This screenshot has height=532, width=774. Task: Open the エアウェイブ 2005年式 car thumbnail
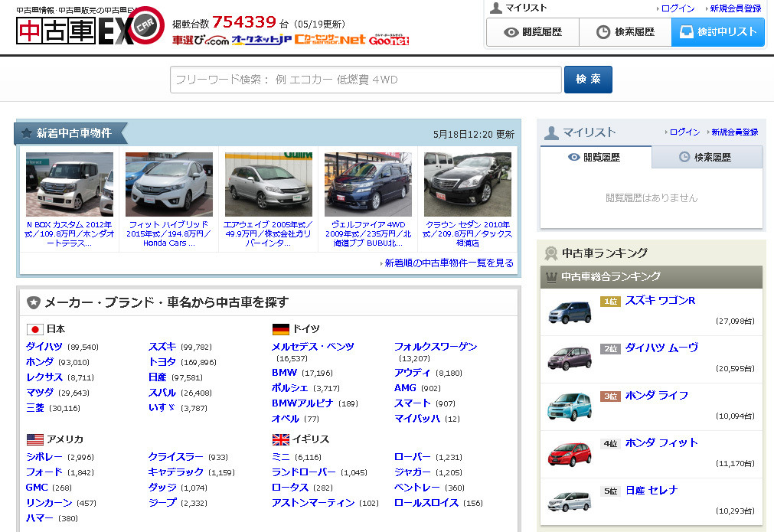point(269,184)
